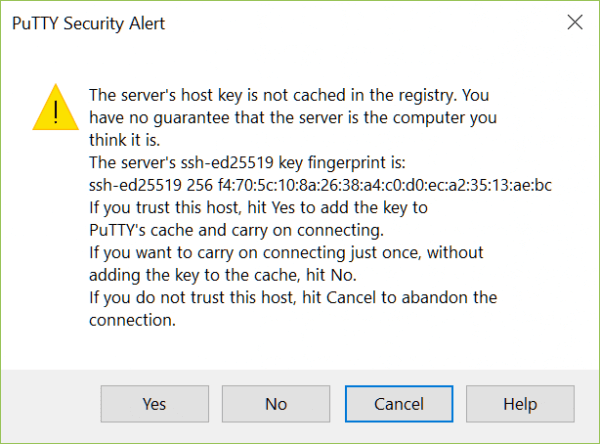The width and height of the screenshot is (600, 444).
Task: Click the 'think it is.' text line
Action: point(124,140)
